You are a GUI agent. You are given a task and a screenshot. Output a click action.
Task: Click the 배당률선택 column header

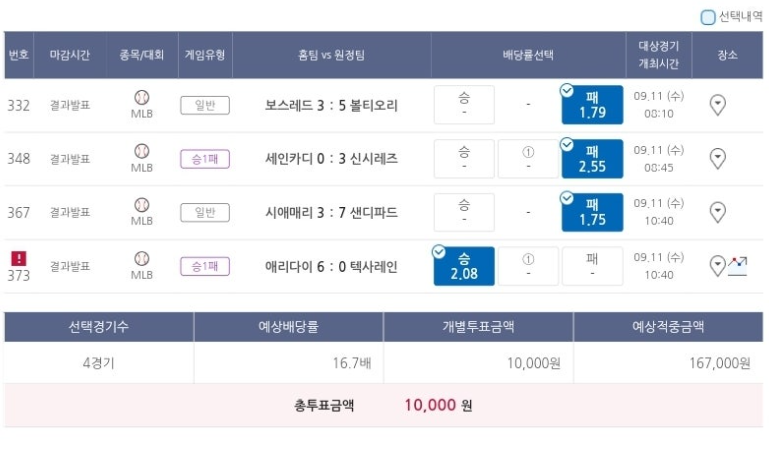[x=528, y=55]
